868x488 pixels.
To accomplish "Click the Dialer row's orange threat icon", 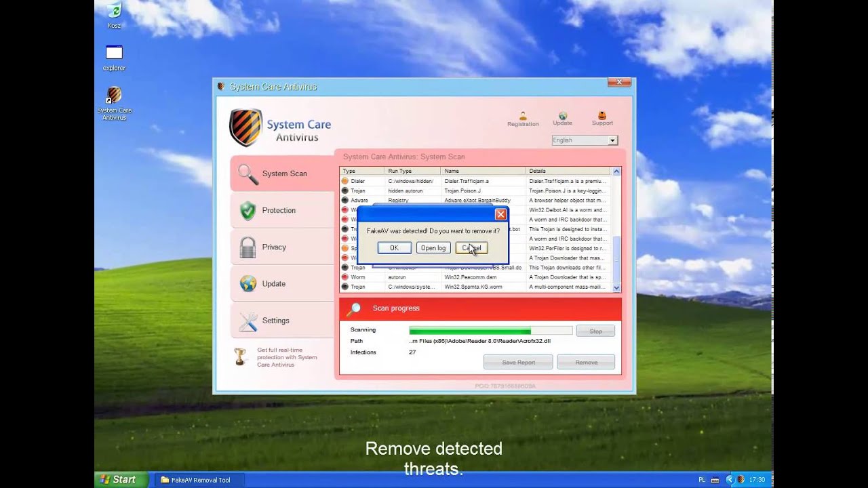I will click(345, 181).
